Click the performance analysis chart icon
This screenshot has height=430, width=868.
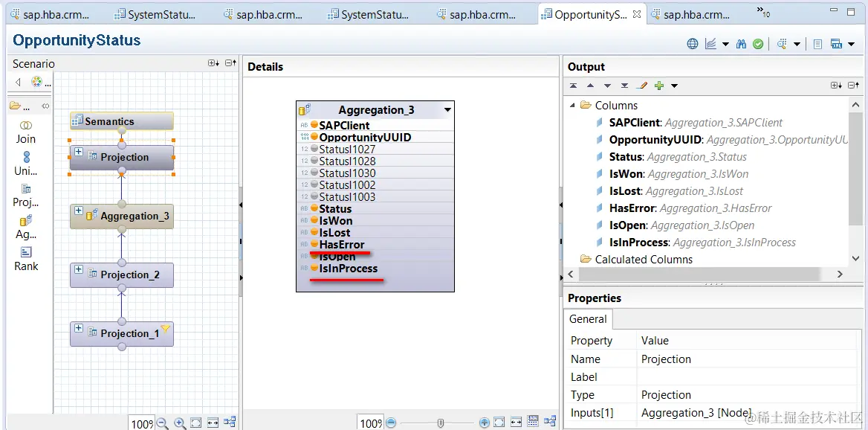coord(711,44)
